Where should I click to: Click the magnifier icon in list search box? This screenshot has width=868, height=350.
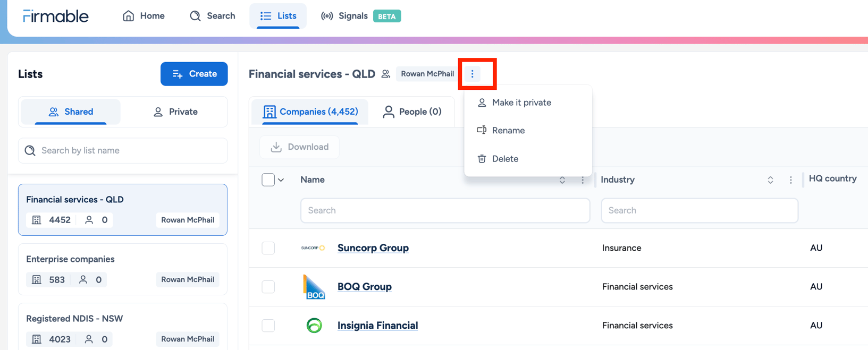[30, 150]
